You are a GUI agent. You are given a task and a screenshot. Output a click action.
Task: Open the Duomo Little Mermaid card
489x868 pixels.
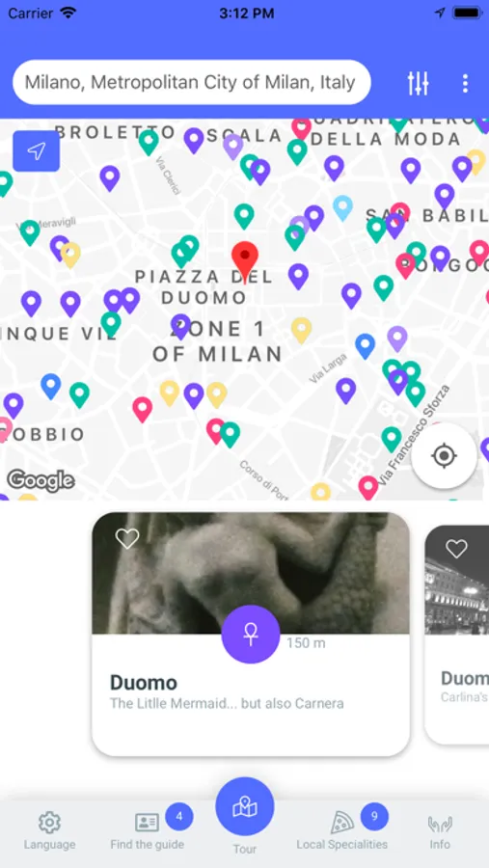click(251, 634)
